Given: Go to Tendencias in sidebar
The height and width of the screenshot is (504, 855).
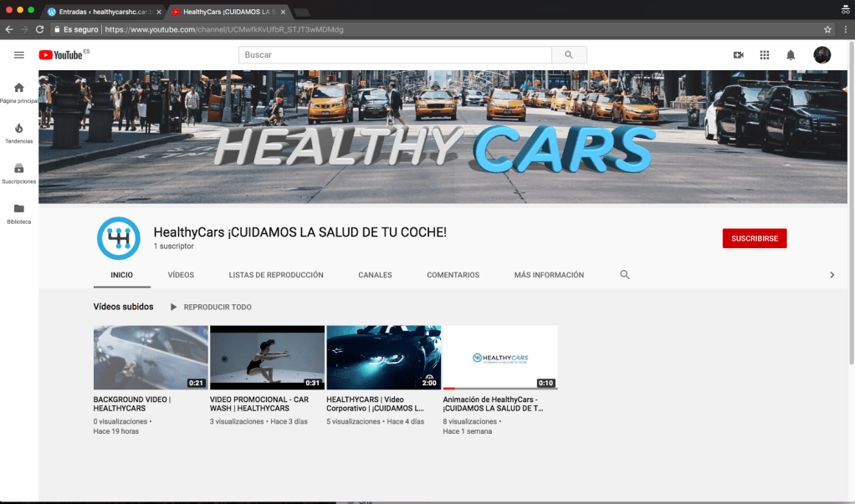Looking at the screenshot, I should [18, 132].
